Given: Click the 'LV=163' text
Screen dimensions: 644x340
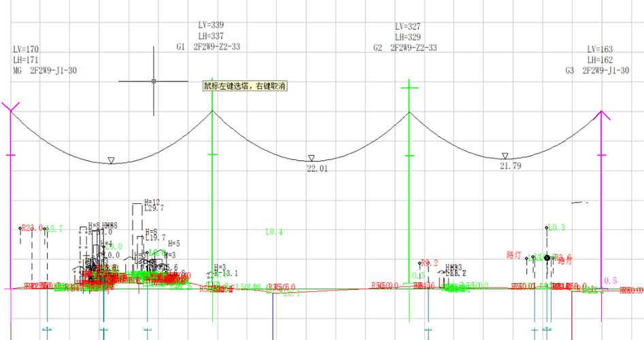Looking at the screenshot, I should [600, 49].
